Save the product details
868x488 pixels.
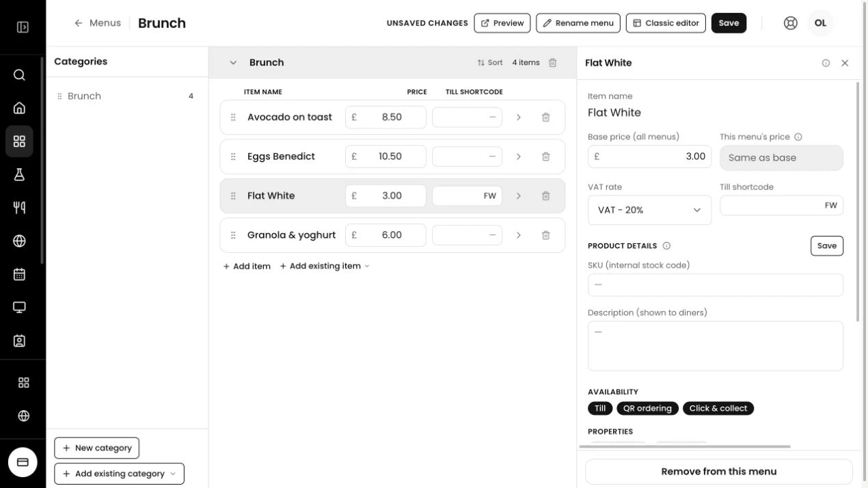point(827,246)
